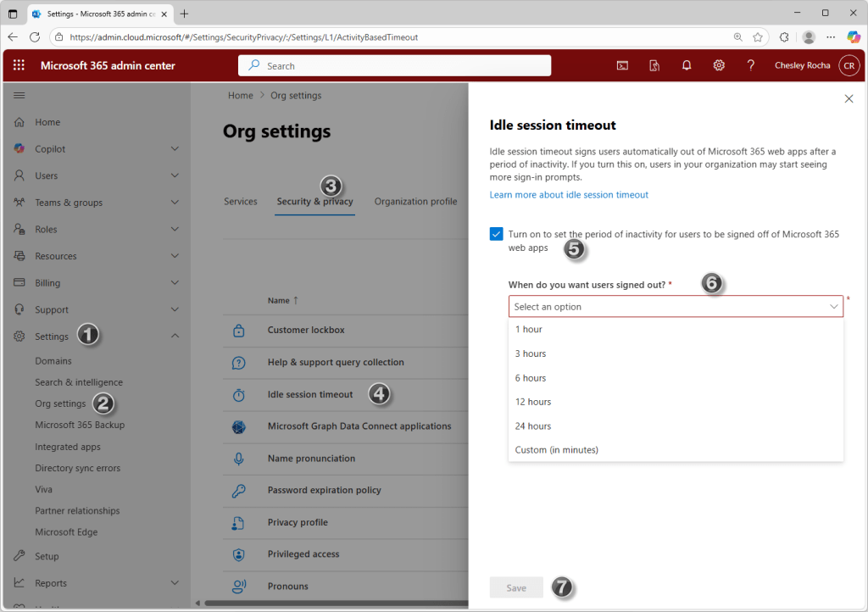Expand the Billing navigation section
Screen dimensions: 868x612
(175, 283)
